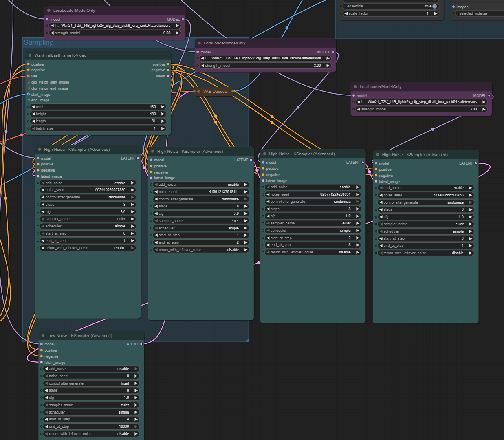Click the collapse dot of the rightmost LoraLoaderModelOnly node
Screen dimensions: 504x440
pos(355,87)
